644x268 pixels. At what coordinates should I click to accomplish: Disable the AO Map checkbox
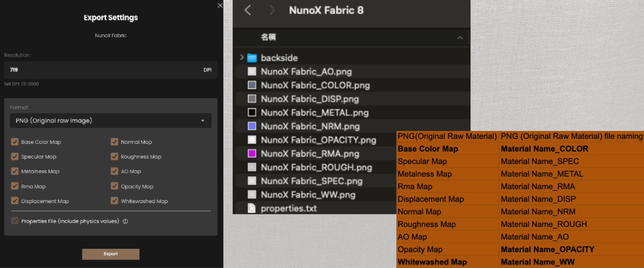pos(114,171)
